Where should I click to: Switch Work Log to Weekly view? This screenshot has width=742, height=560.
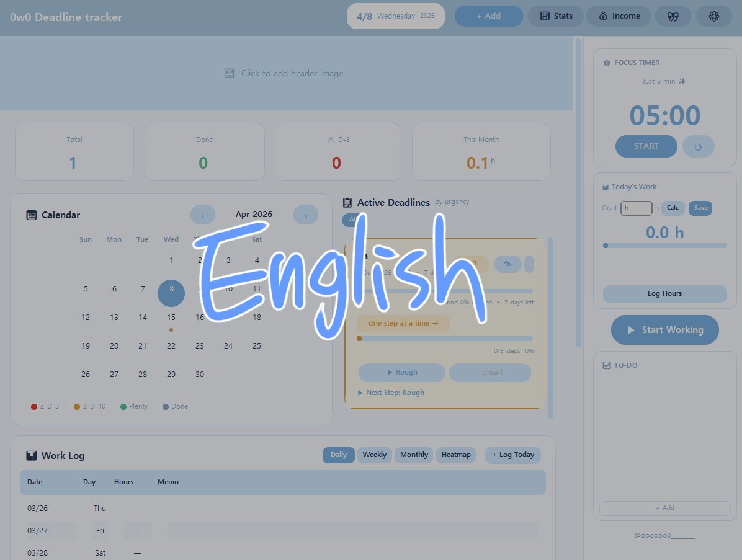[374, 455]
